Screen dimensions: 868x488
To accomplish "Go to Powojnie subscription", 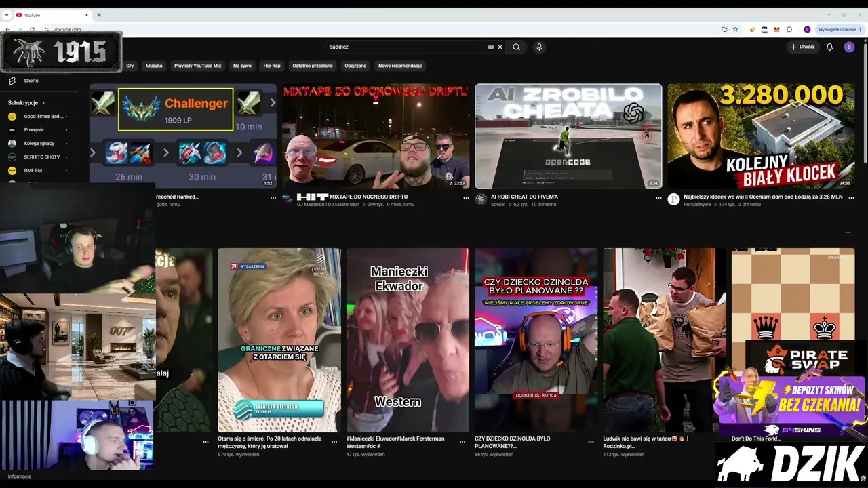I will click(34, 130).
